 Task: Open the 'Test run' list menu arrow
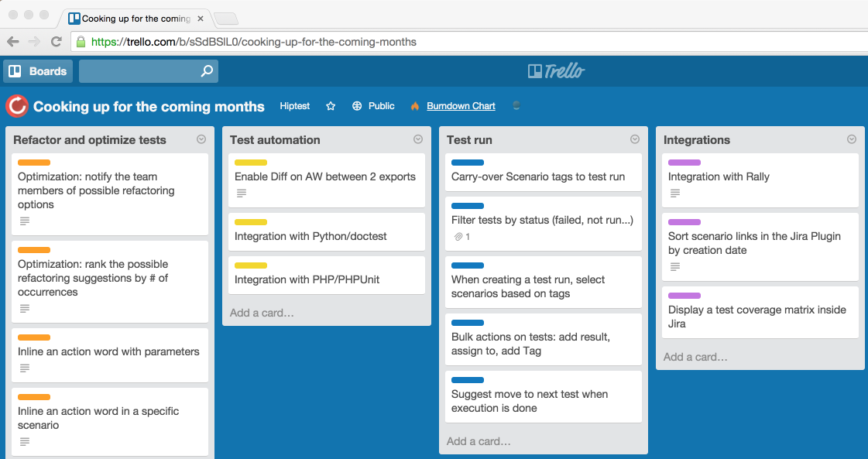tap(635, 139)
